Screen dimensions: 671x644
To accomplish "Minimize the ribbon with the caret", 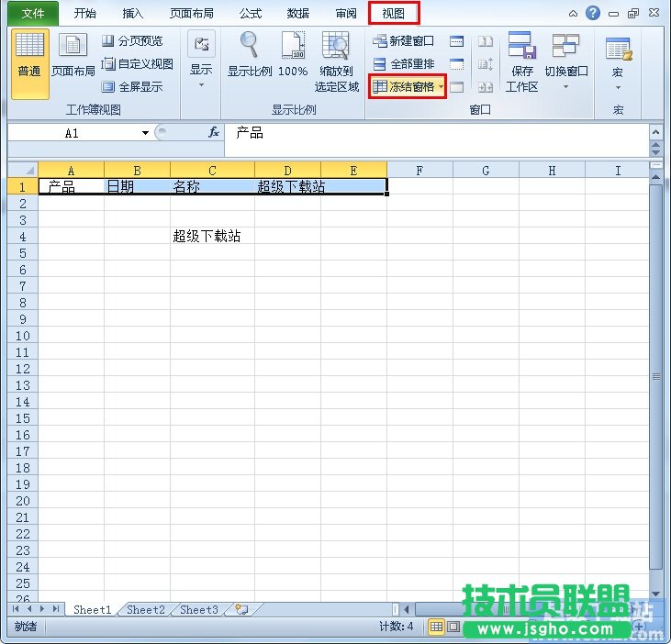I will (573, 14).
